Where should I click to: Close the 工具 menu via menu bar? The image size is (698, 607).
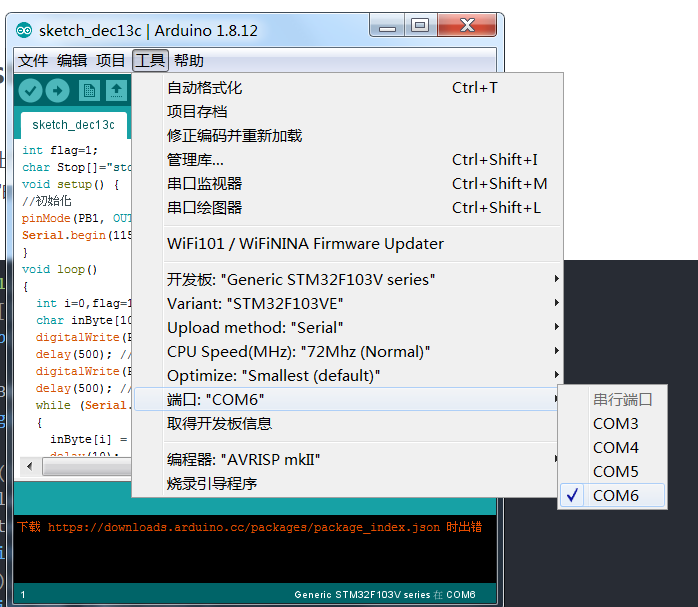tap(150, 61)
